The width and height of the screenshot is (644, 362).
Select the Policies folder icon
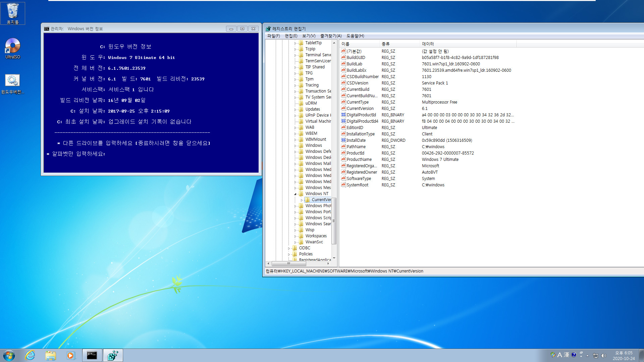pos(294,254)
